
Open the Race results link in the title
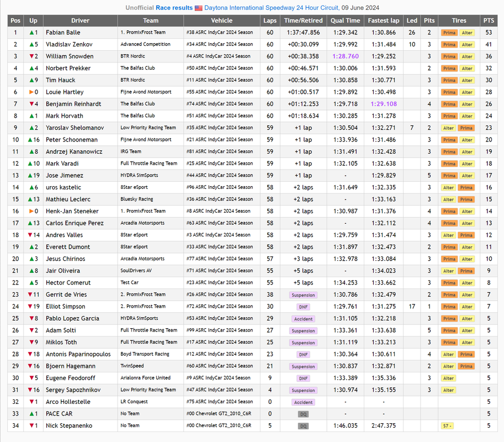174,8
